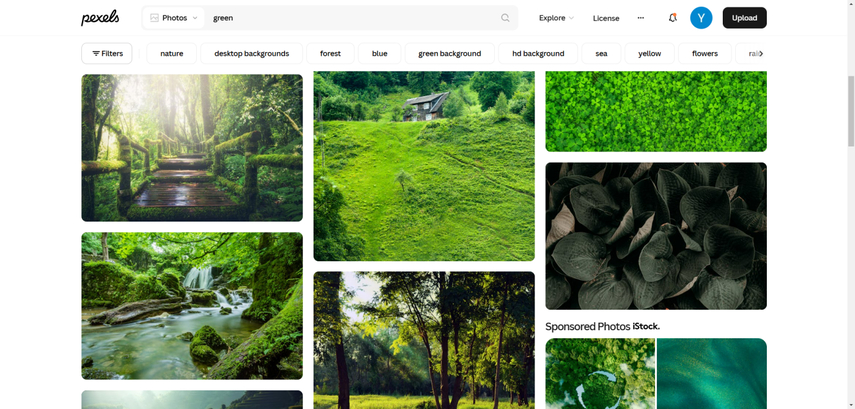This screenshot has height=409, width=855.
Task: Open the mossy waterfall stream photo
Action: [192, 306]
